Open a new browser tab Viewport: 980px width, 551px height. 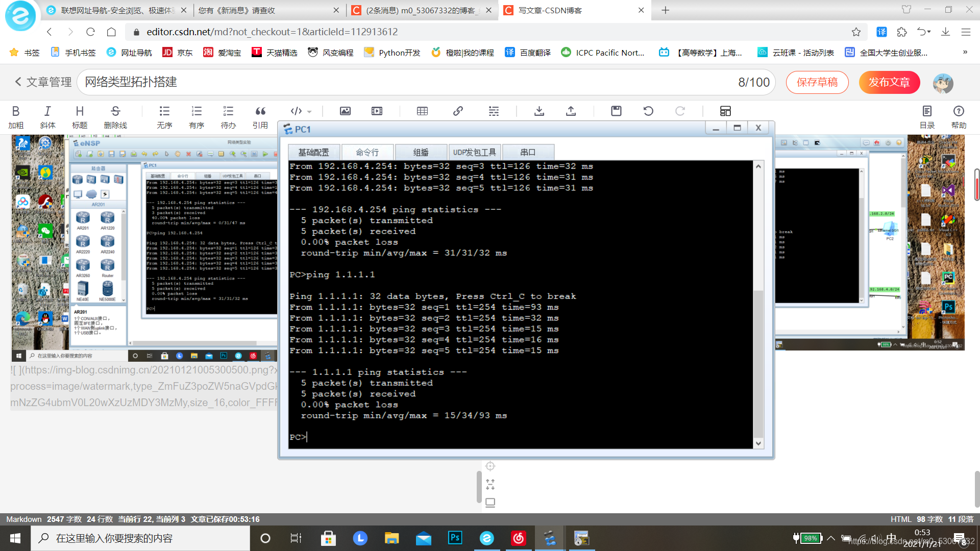(665, 10)
